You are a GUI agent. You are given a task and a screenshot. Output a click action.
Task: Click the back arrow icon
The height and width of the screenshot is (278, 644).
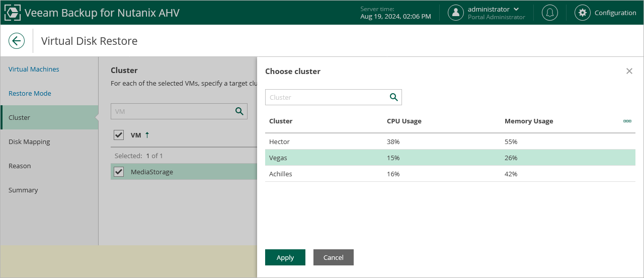(x=17, y=41)
